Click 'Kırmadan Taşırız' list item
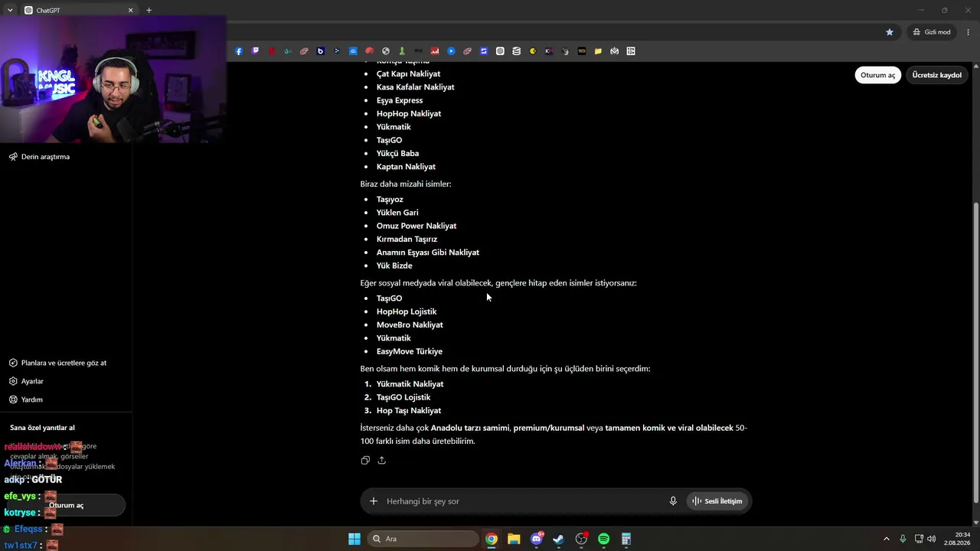Viewport: 980px width, 551px height. click(407, 240)
